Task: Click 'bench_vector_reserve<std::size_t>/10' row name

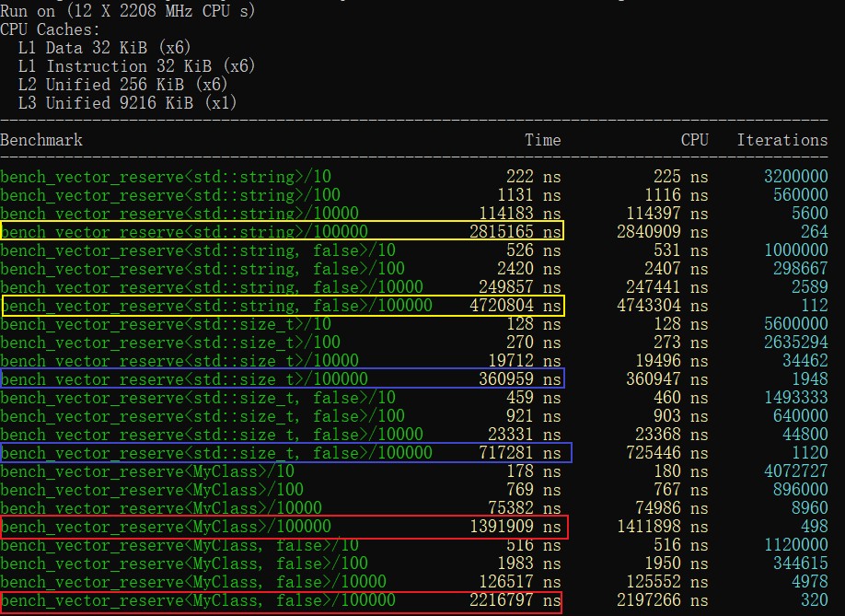Action: point(166,324)
